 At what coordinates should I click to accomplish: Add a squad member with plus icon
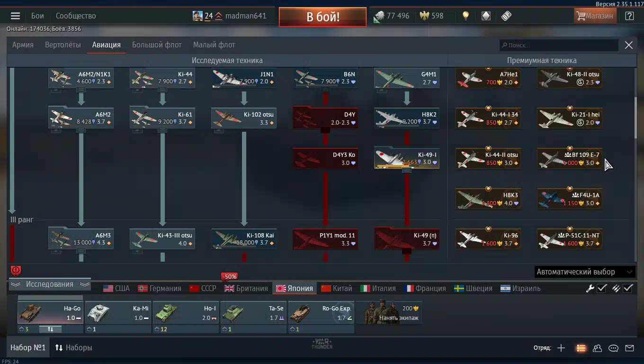[x=561, y=348]
